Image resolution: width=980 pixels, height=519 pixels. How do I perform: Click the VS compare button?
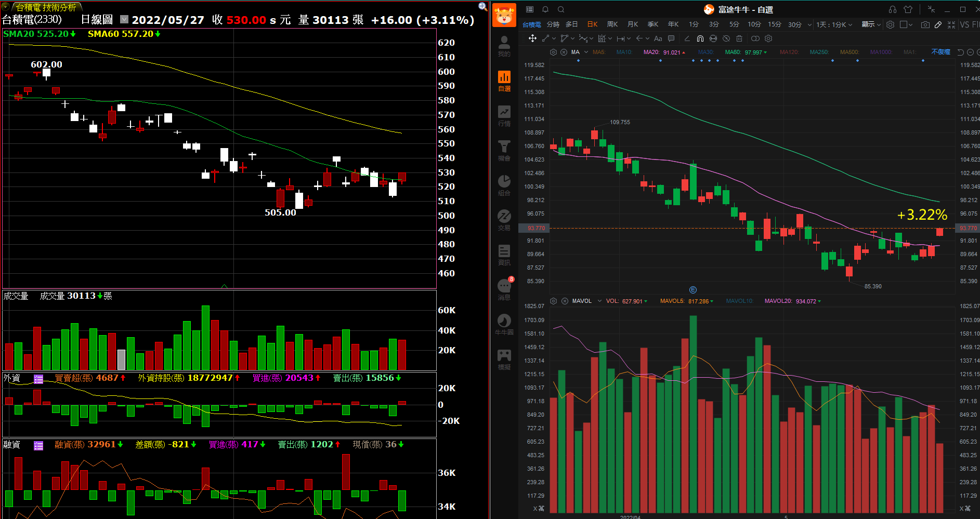[x=964, y=24]
